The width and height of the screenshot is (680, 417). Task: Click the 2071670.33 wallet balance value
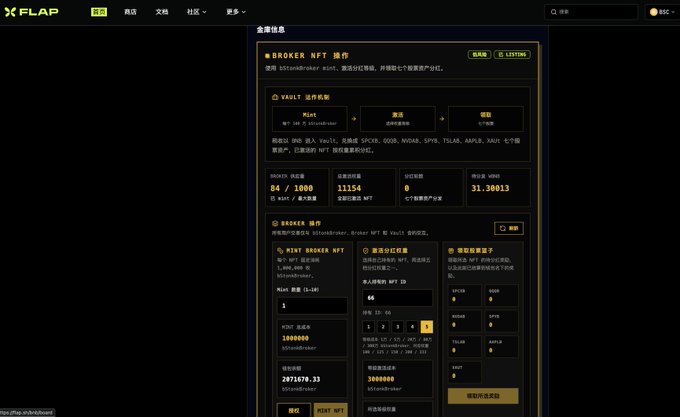pos(301,379)
